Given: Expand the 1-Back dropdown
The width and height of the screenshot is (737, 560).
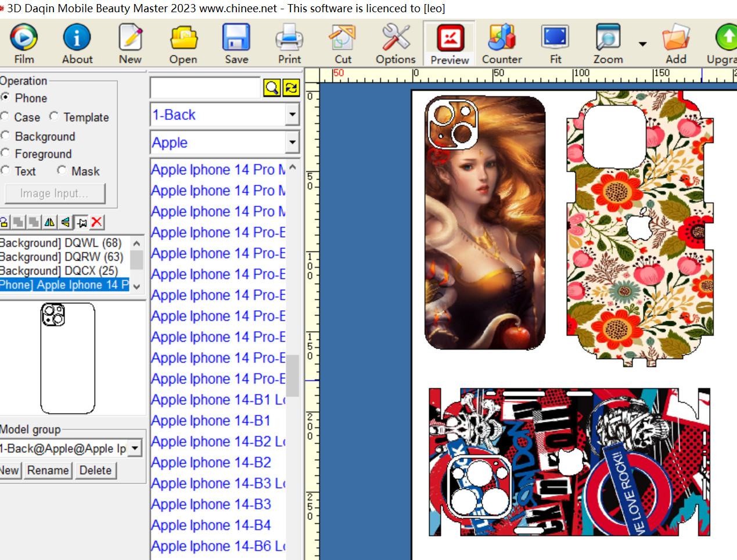Looking at the screenshot, I should click(292, 114).
